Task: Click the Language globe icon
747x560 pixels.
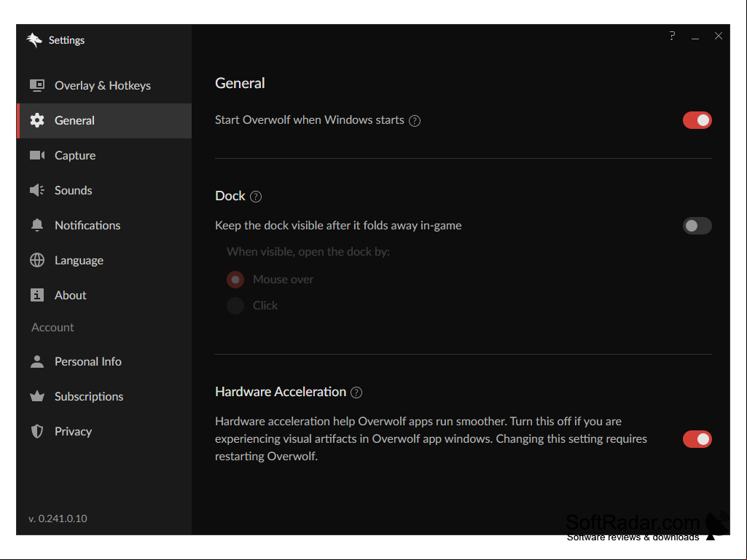Action: pos(37,260)
